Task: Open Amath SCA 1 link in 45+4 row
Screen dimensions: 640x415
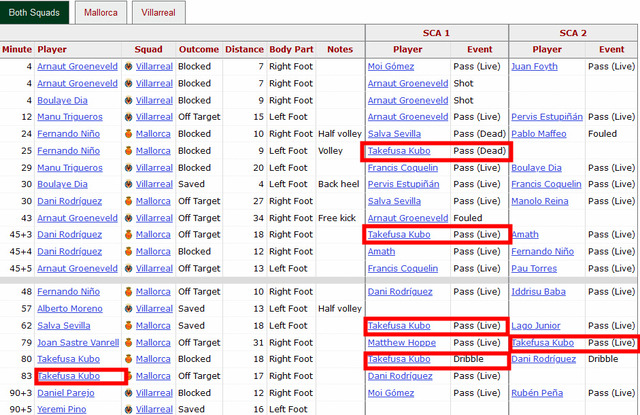Action: pos(381,252)
